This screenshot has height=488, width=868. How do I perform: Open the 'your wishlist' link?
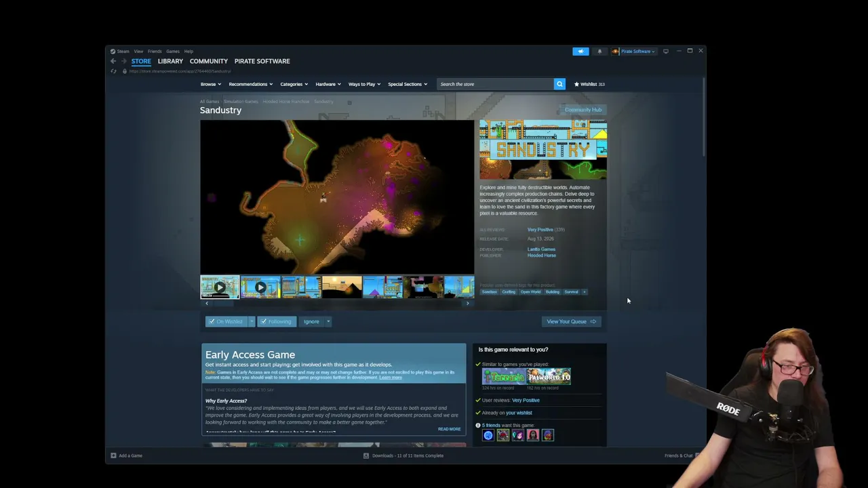click(x=519, y=413)
